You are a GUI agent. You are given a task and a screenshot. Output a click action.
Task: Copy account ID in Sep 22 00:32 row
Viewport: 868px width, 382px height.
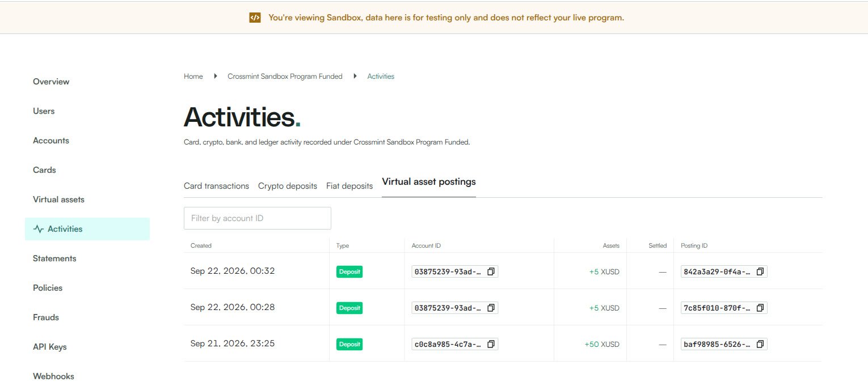click(x=491, y=271)
